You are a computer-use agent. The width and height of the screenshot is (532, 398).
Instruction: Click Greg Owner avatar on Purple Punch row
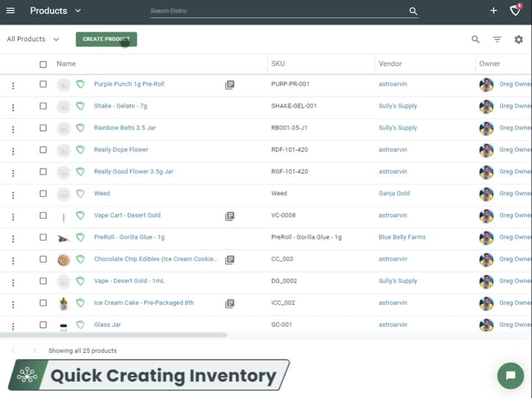point(486,85)
